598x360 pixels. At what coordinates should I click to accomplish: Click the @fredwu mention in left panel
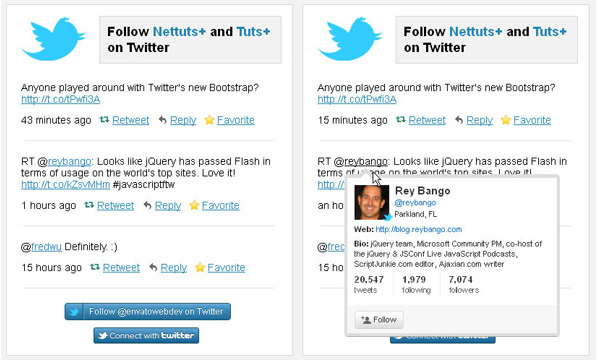pyautogui.click(x=46, y=247)
